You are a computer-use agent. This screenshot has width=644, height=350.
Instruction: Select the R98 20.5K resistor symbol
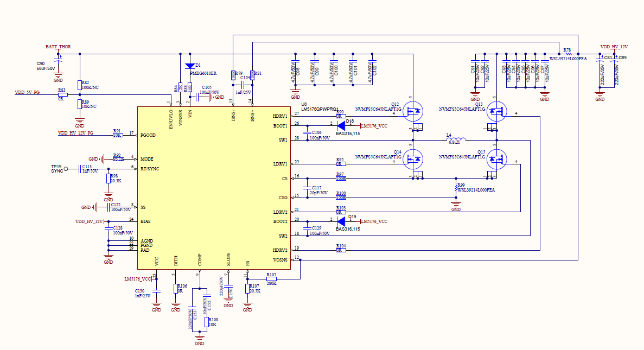(x=109, y=179)
